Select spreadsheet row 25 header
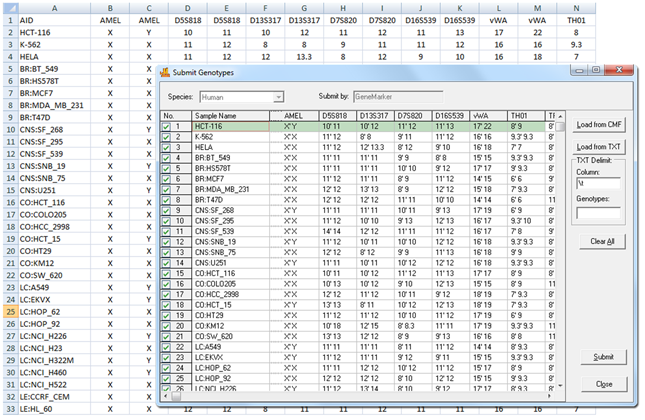The height and width of the screenshot is (420, 645). (11, 312)
